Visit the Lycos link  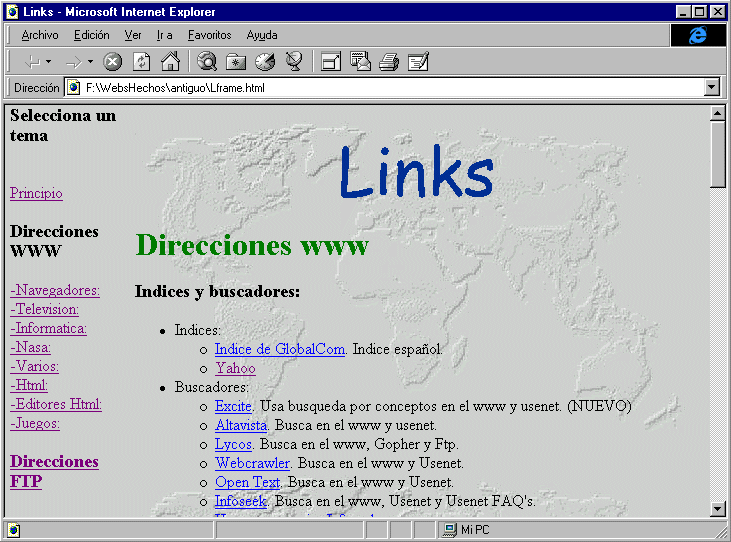[x=233, y=444]
